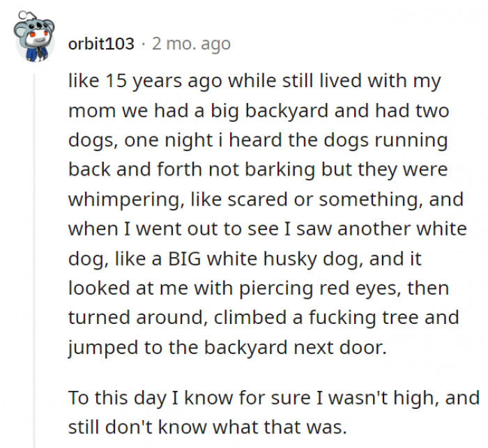
Task: Click the word 'whimpering' in the comment
Action: click(x=125, y=201)
